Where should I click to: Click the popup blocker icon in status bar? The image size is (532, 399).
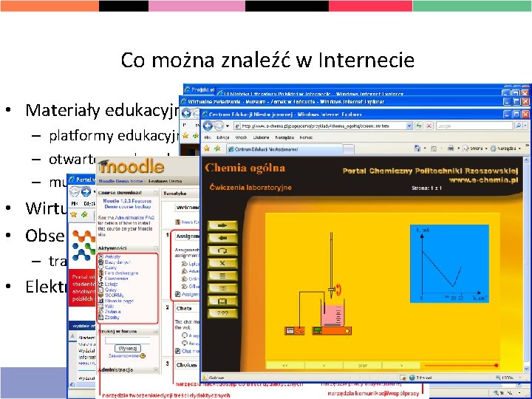(403, 378)
